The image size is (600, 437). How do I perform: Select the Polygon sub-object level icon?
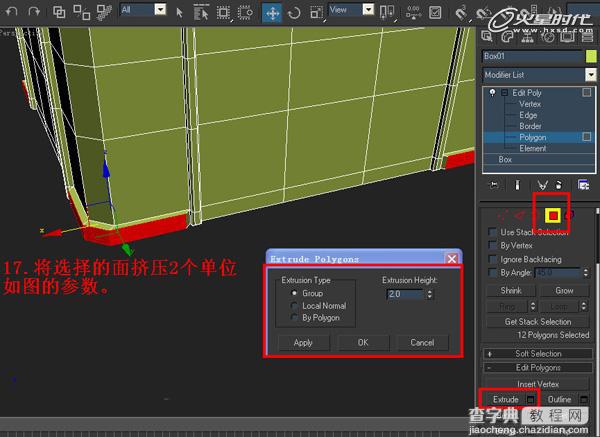pyautogui.click(x=553, y=216)
